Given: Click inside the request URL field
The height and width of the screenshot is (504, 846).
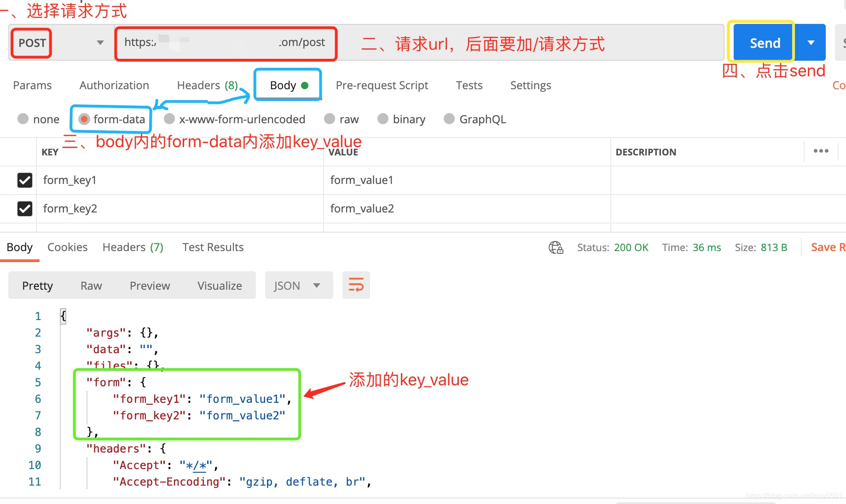Looking at the screenshot, I should [226, 43].
